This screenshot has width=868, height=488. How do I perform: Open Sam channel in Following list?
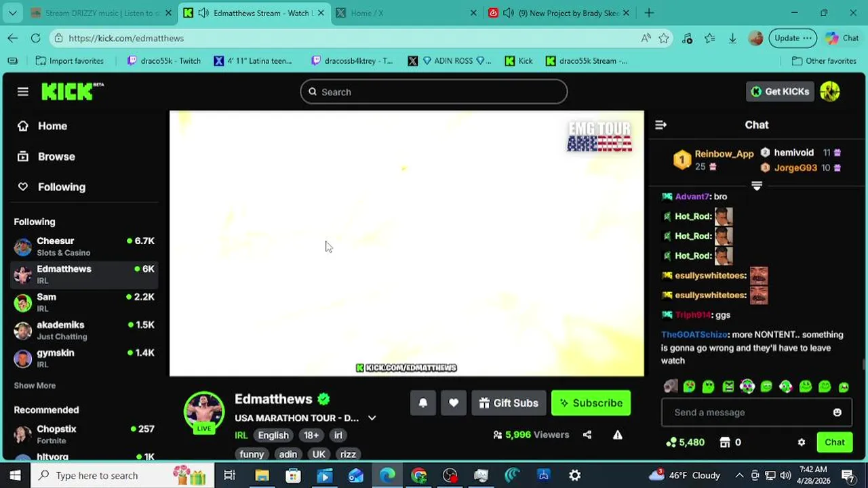(x=84, y=302)
